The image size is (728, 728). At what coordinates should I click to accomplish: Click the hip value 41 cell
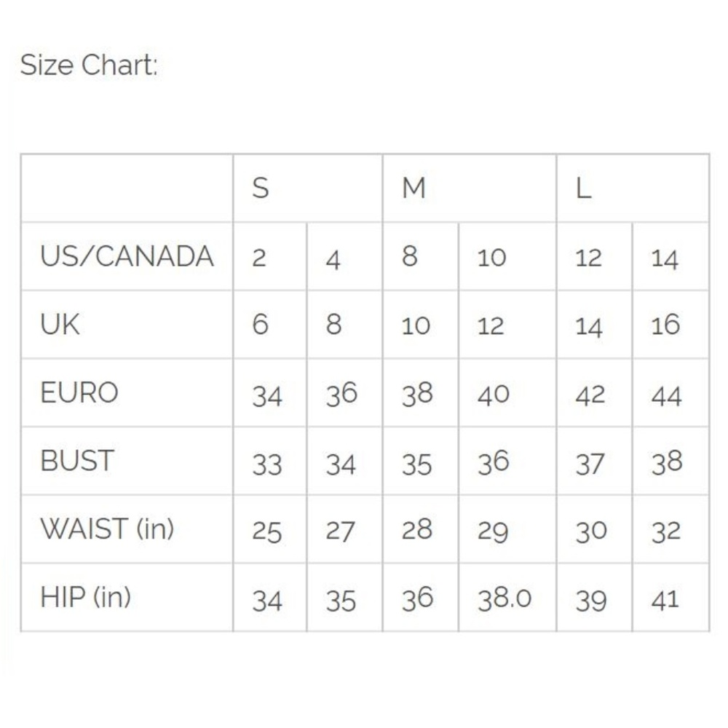(665, 600)
